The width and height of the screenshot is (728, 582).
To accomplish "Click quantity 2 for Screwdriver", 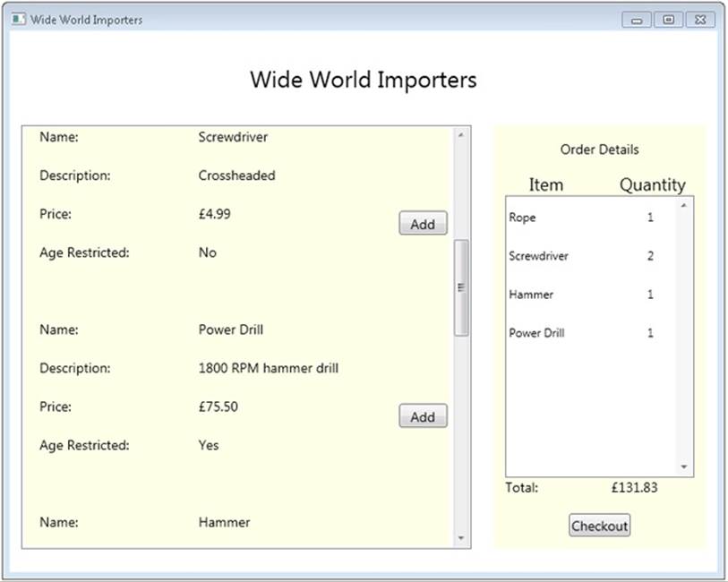I will tap(650, 256).
